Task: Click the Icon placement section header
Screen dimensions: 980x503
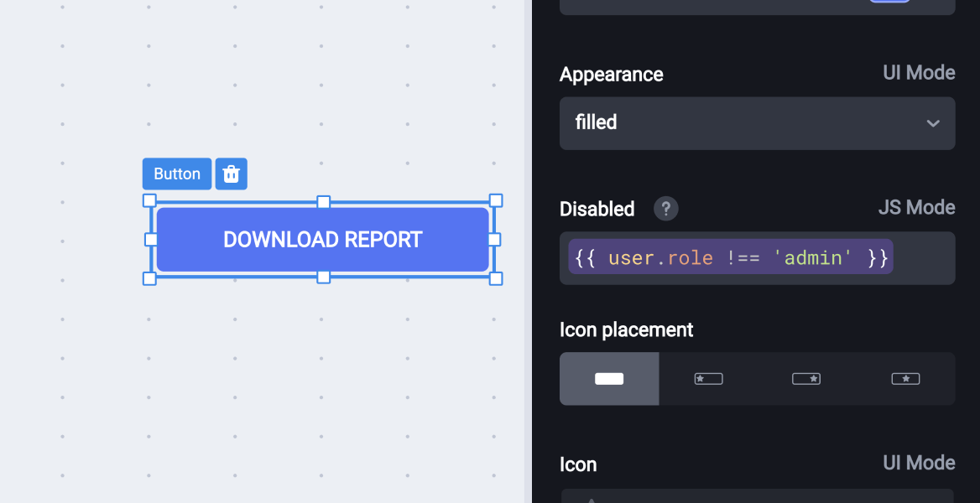Action: pyautogui.click(x=626, y=329)
